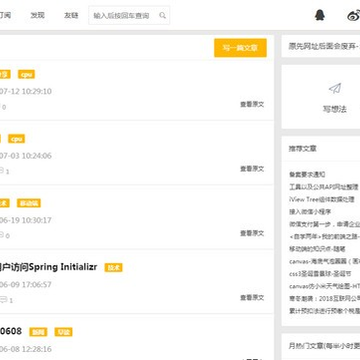This screenshot has height=360, width=360.
Task: Select cpu tag on 07-12 post
Action: pos(26,74)
